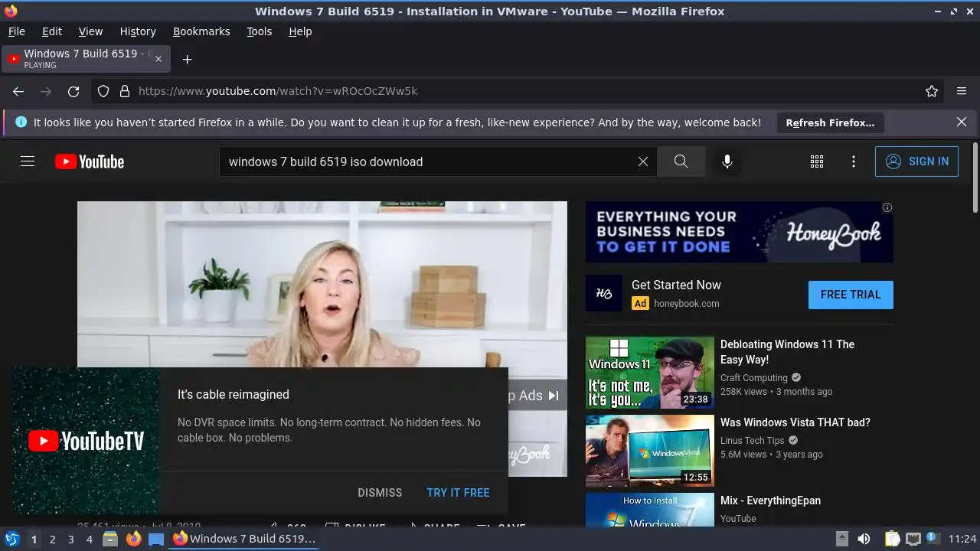Show desktop using the blue taskbar icon
The height and width of the screenshot is (551, 980).
point(156,539)
